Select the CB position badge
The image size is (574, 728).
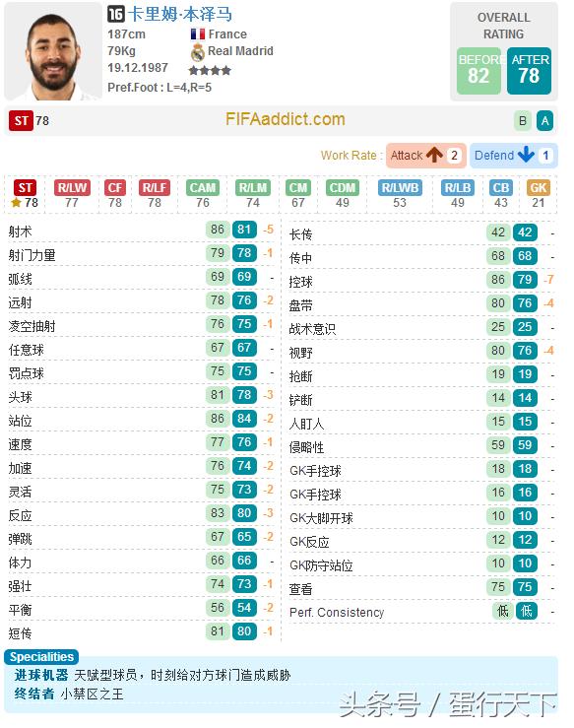tap(501, 187)
